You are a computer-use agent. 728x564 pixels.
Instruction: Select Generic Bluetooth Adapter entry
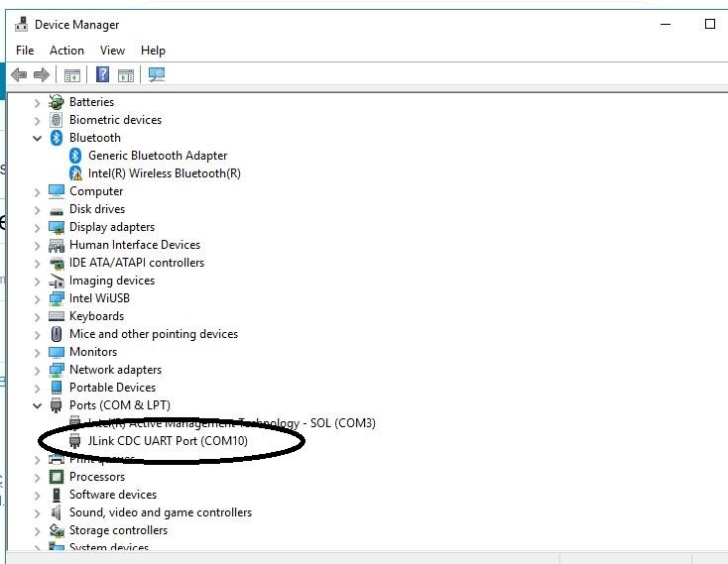coord(158,156)
